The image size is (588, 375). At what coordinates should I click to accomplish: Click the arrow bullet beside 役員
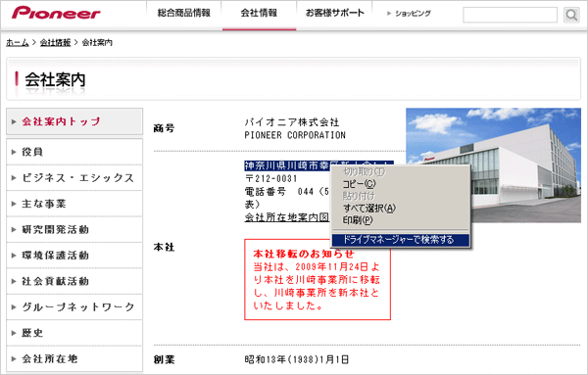(x=14, y=152)
